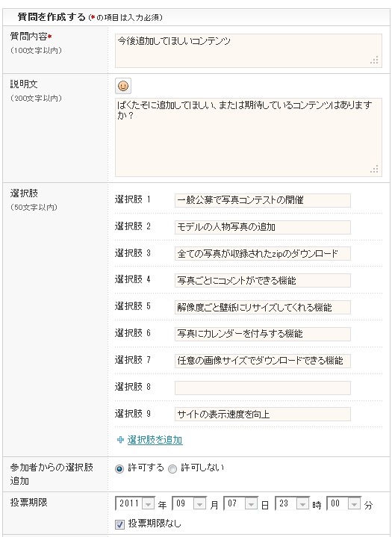Focus the 説明文 description text area

(249, 137)
